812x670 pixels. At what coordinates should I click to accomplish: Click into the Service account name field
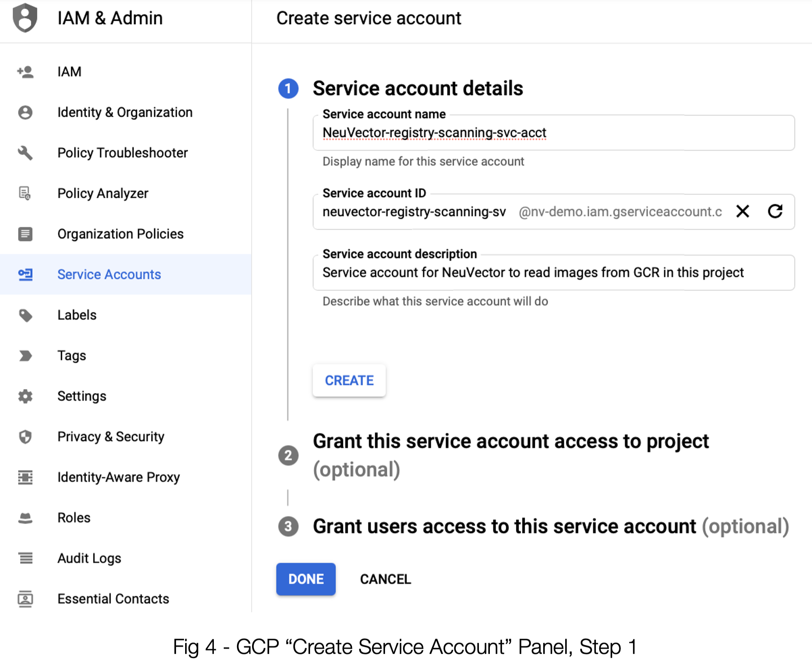553,133
